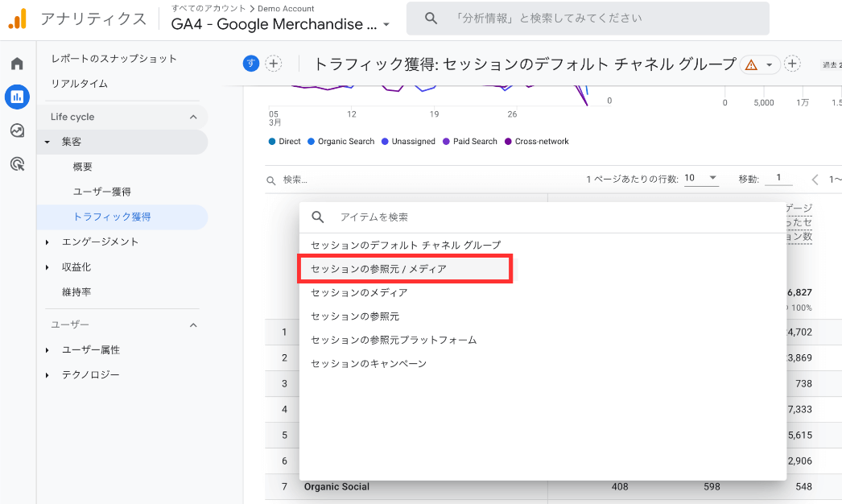Image resolution: width=842 pixels, height=504 pixels.
Task: Expand the 収益化 section
Action: (x=47, y=267)
